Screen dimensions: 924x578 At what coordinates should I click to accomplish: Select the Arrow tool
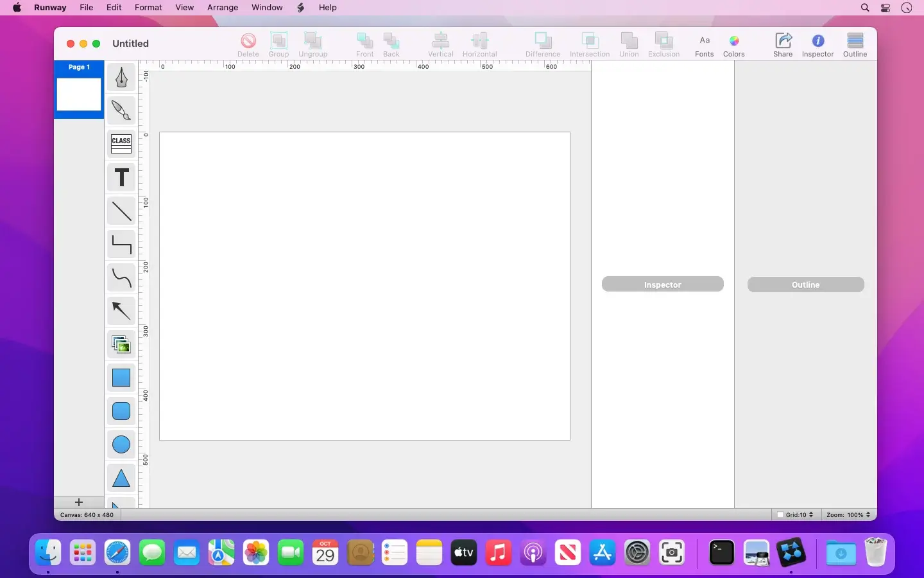point(121,311)
